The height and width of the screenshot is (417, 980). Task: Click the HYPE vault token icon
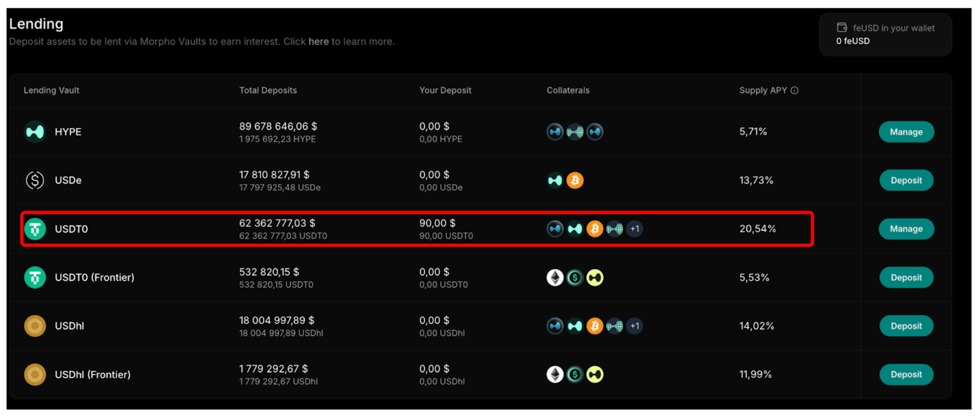tap(35, 132)
